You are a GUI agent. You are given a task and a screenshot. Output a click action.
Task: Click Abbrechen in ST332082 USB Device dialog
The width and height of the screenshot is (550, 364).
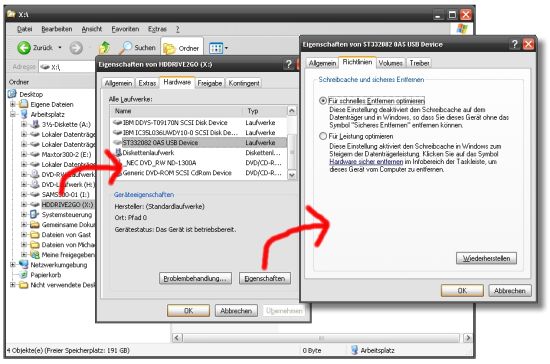(x=510, y=291)
